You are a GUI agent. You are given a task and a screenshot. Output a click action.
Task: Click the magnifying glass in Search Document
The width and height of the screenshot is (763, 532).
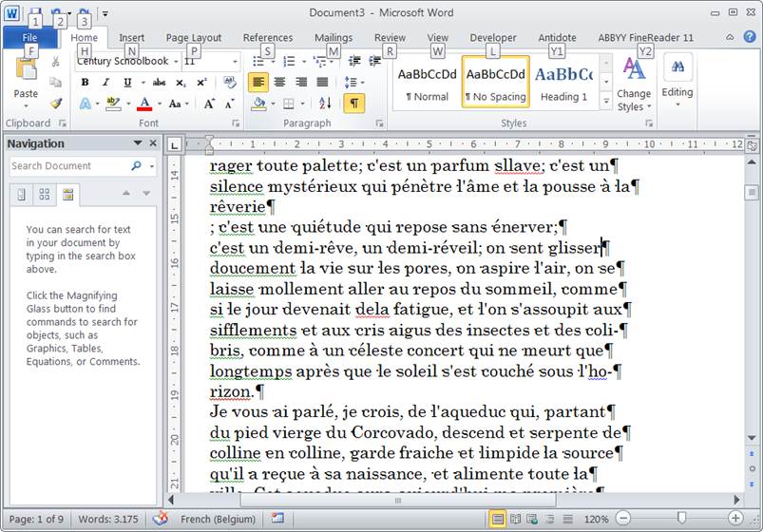[136, 166]
